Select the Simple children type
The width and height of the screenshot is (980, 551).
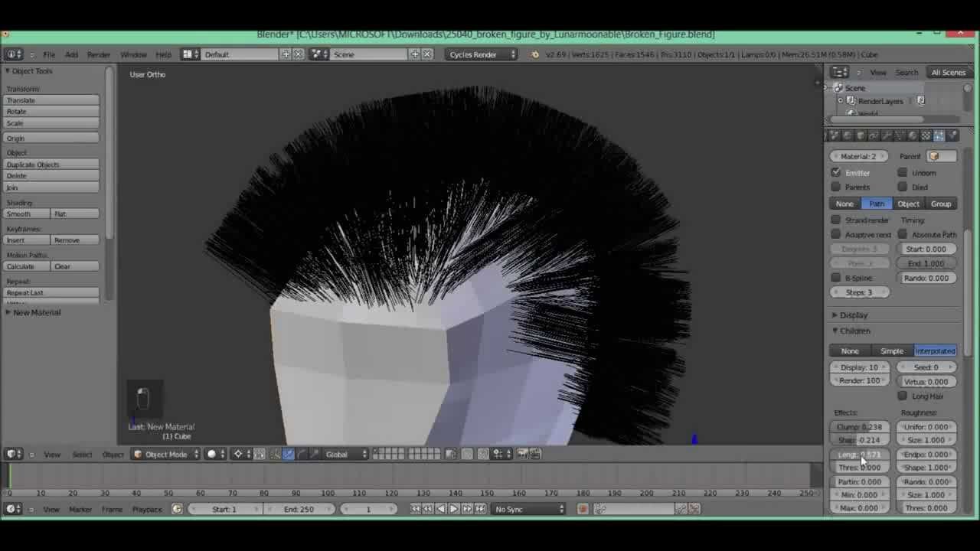[x=892, y=350]
